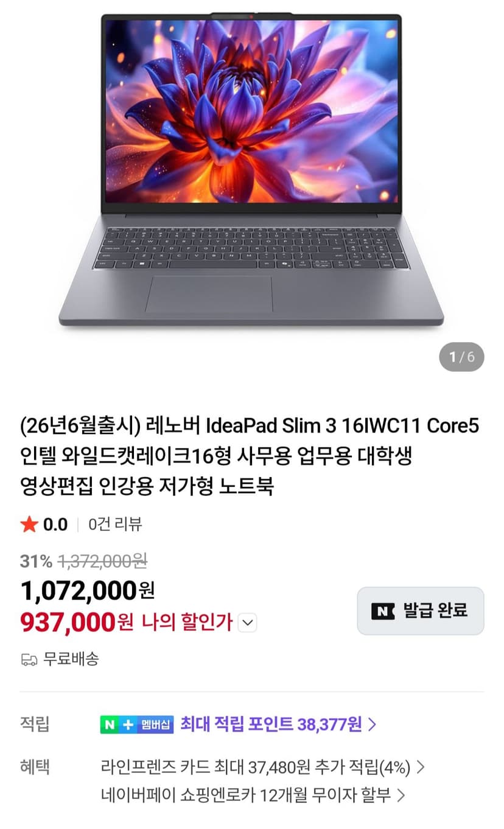Open the 0건 리뷰 reviews link

(116, 525)
